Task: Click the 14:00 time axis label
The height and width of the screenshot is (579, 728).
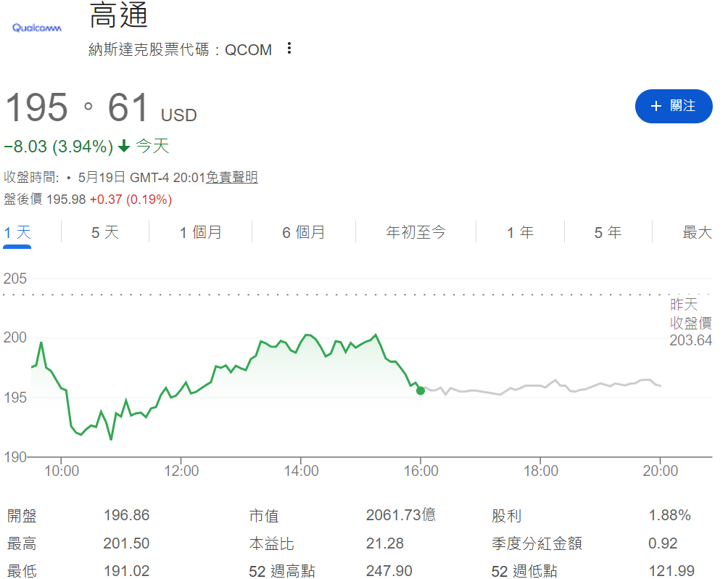Action: (302, 471)
